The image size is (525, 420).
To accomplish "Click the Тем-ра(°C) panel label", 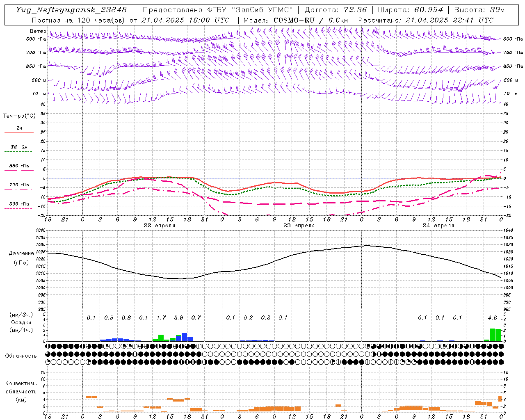I will (19, 116).
